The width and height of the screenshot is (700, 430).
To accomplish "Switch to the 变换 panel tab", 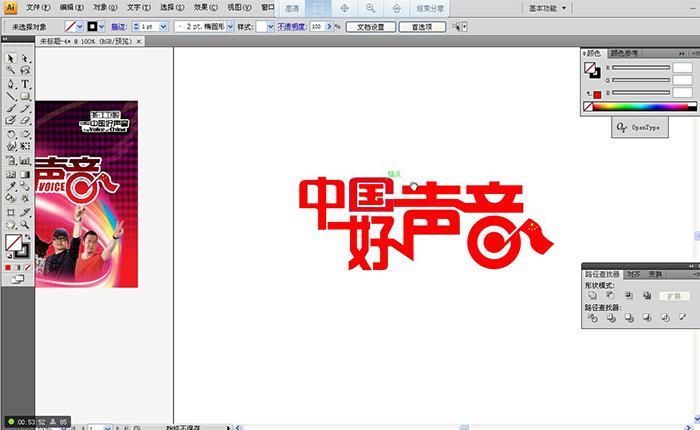I will pos(655,274).
